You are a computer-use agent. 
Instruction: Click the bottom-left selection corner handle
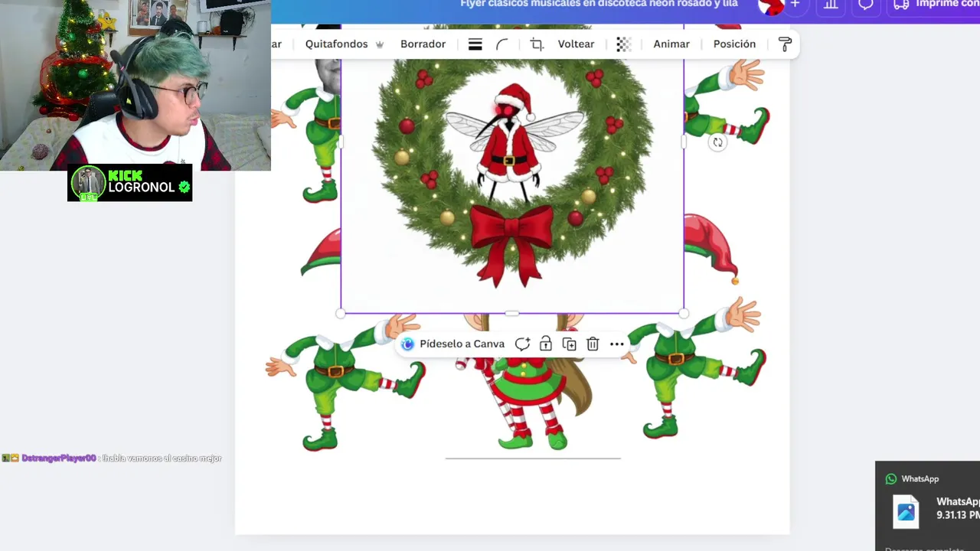341,313
